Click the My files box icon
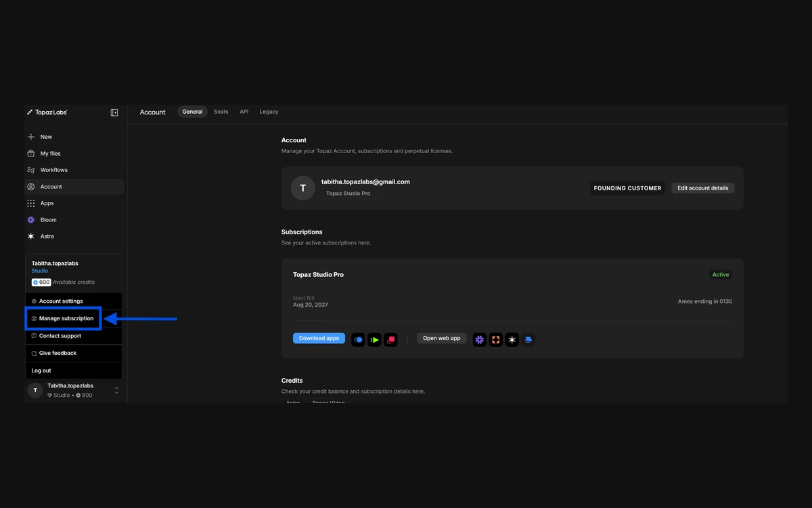812x508 pixels. pos(31,154)
